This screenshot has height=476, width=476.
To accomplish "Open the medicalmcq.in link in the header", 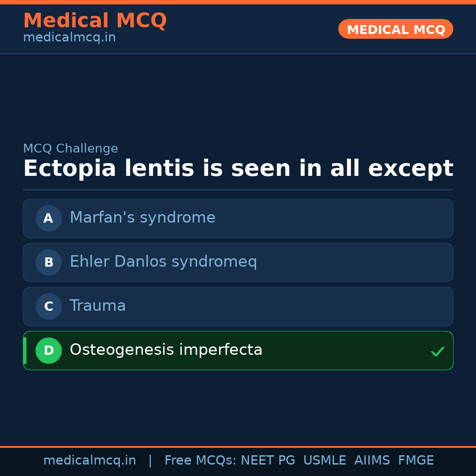I will [x=69, y=38].
